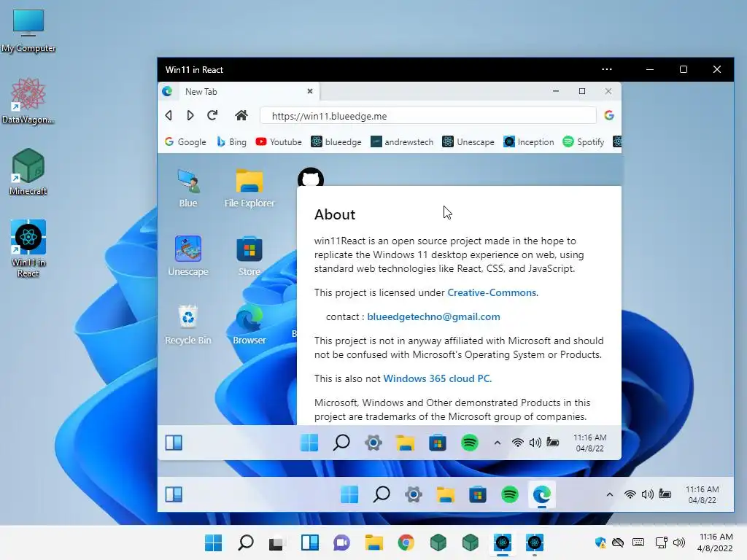Expand tray chevron in the Win11 in React taskbar
The width and height of the screenshot is (747, 560).
(x=610, y=494)
